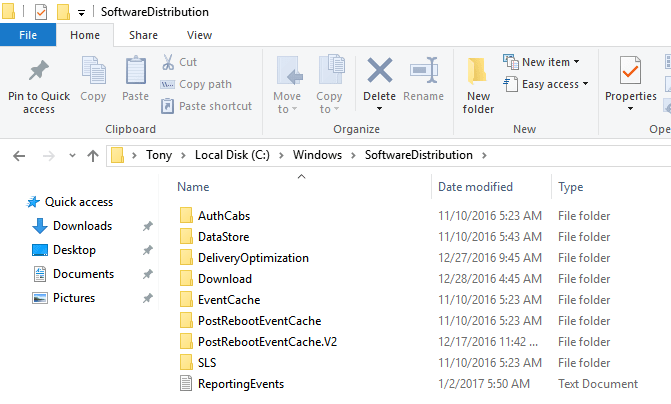Expand chevron after Windows in address bar
Viewport: 671px width, 404px height.
point(353,156)
